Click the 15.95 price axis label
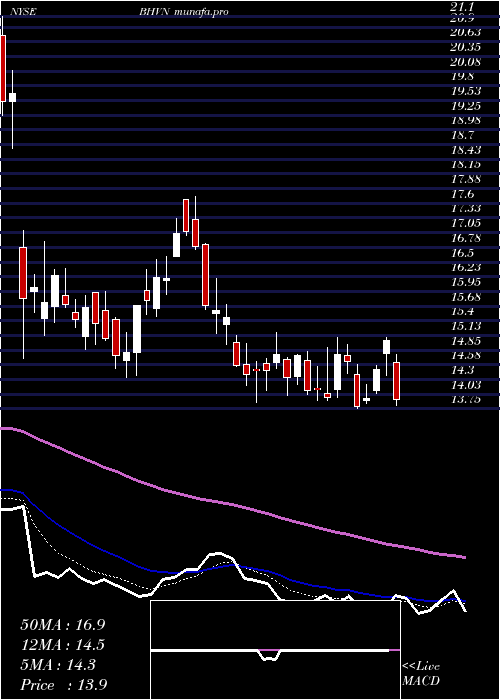 coord(466,282)
